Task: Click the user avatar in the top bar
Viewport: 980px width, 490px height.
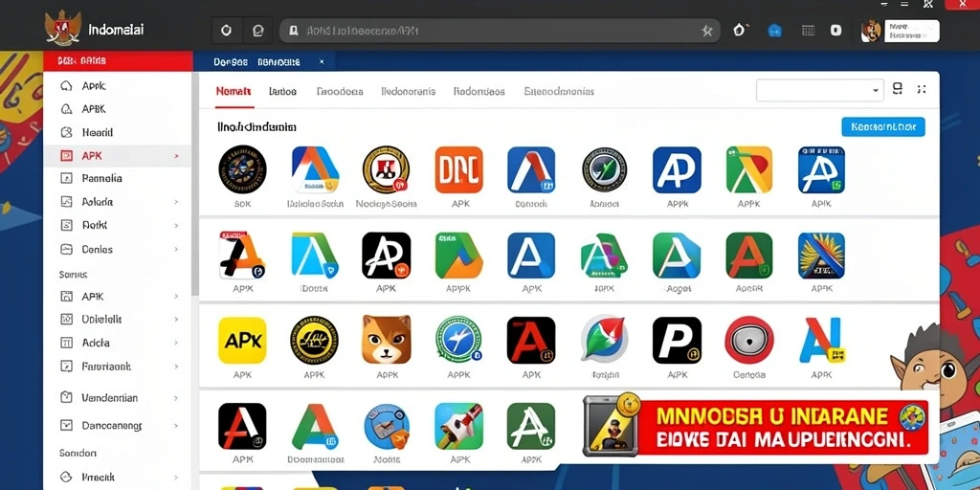Action: coord(871,30)
